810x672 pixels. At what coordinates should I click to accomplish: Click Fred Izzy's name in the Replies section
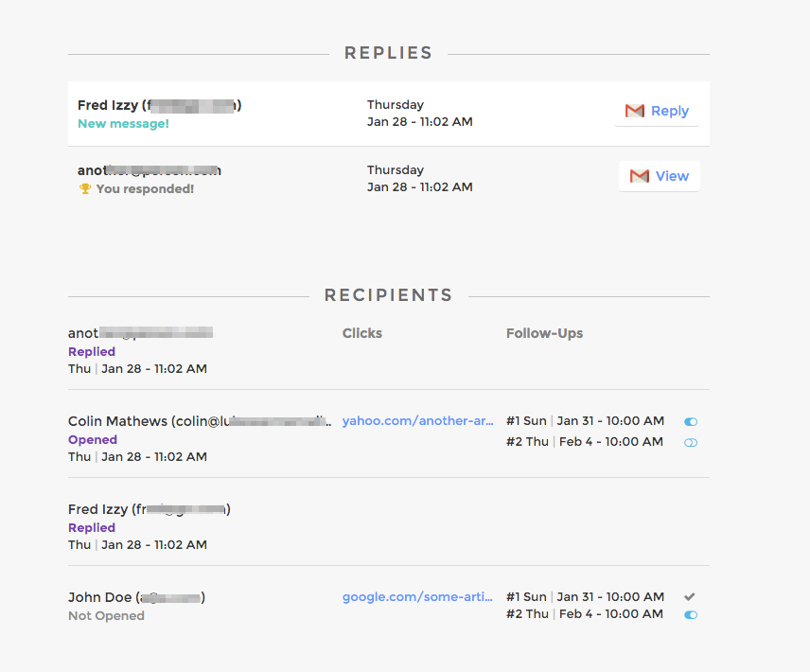[107, 105]
